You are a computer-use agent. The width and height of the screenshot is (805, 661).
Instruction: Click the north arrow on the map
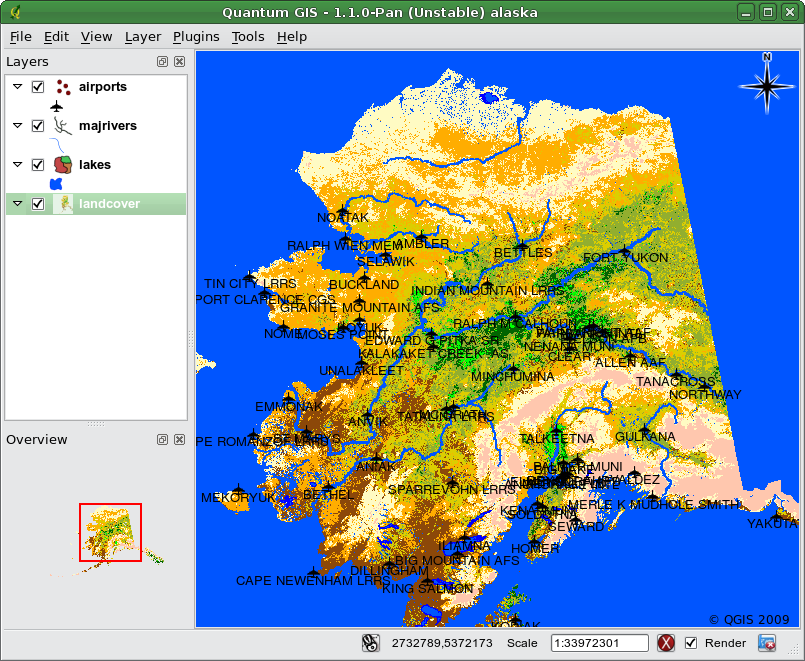click(x=767, y=82)
